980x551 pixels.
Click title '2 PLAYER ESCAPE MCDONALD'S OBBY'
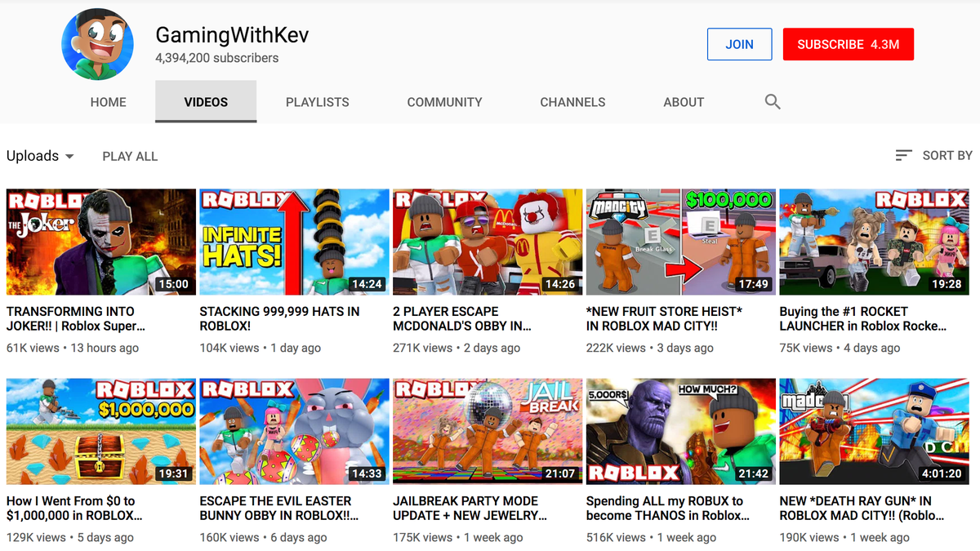click(462, 318)
